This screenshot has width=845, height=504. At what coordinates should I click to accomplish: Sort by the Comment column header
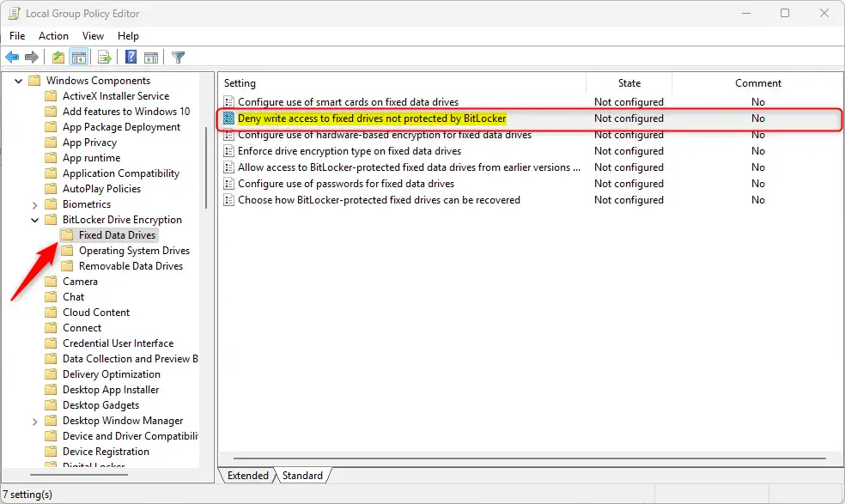pyautogui.click(x=757, y=83)
